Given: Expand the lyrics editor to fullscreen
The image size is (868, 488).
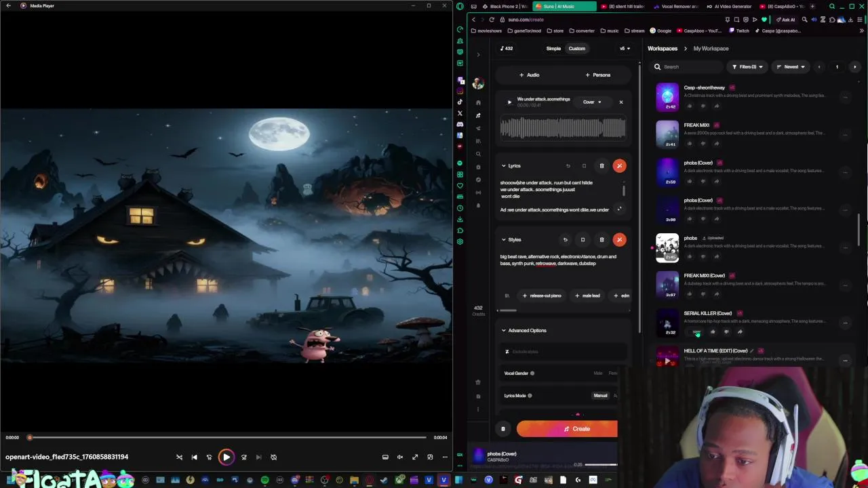Looking at the screenshot, I should 619,209.
